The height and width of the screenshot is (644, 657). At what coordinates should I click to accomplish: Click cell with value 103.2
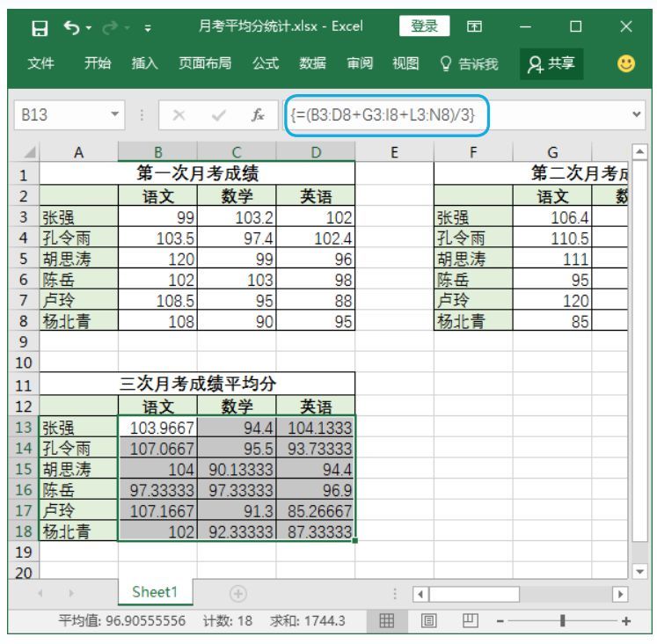(x=237, y=217)
